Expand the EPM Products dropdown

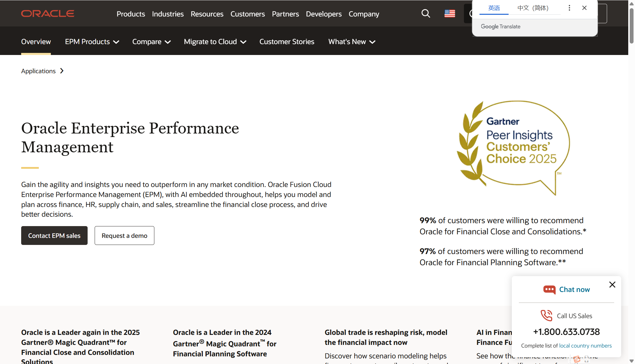click(92, 42)
